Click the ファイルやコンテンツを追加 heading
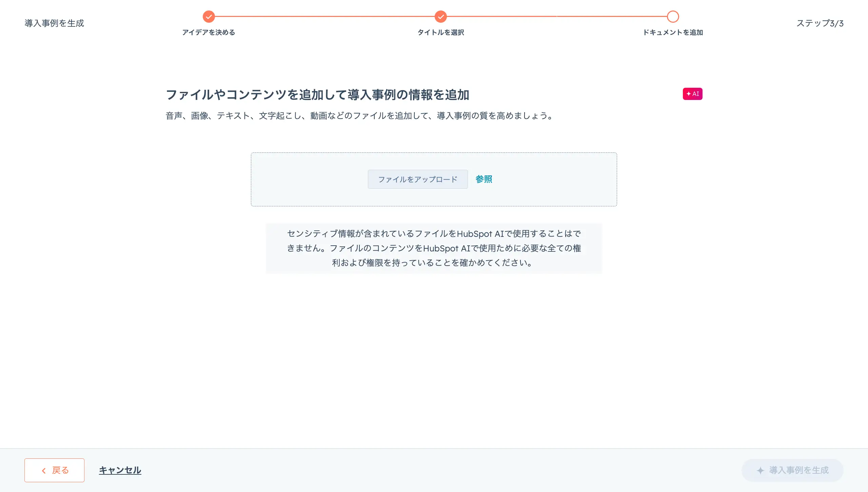The image size is (868, 492). click(x=317, y=95)
